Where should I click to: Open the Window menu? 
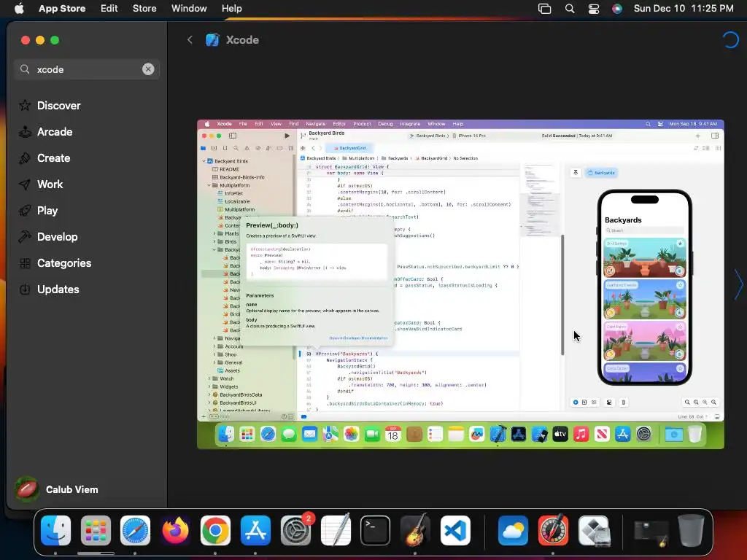pos(189,8)
